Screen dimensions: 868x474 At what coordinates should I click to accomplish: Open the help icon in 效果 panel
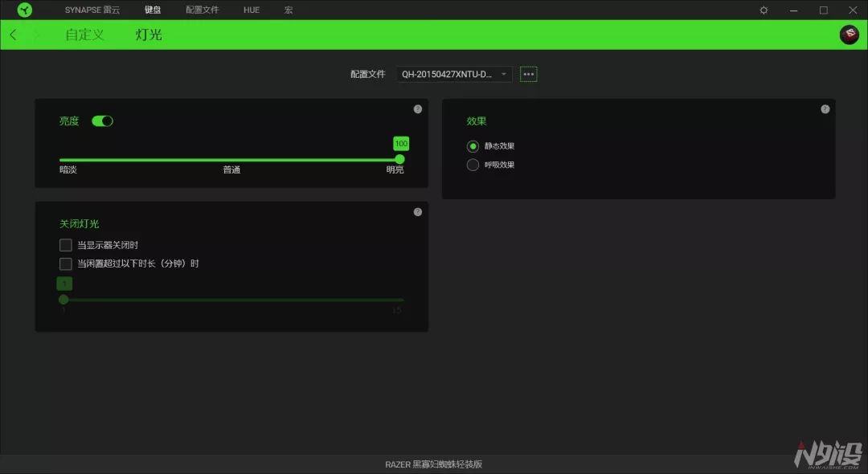825,109
